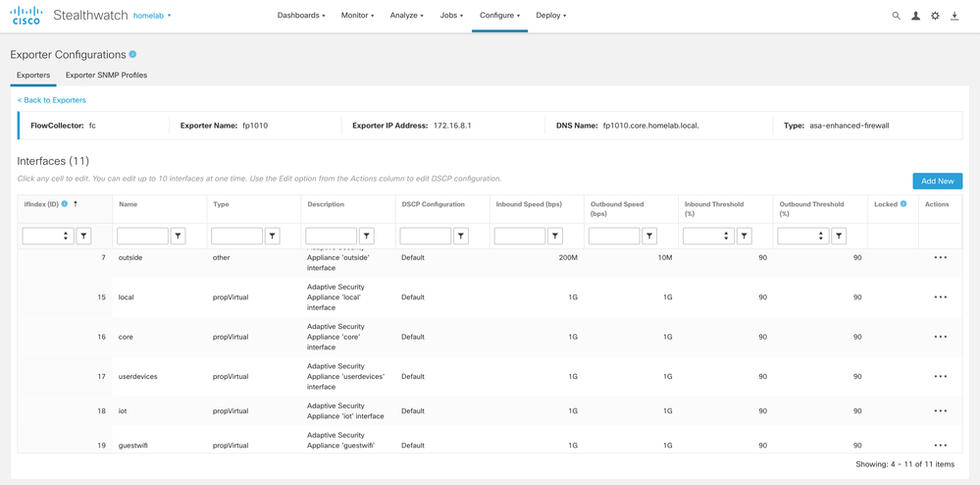The image size is (980, 485).
Task: Click the Description filter text field
Action: [332, 236]
